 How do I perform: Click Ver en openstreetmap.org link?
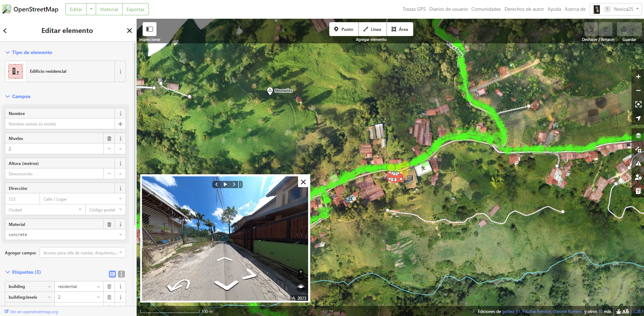pyautogui.click(x=34, y=312)
